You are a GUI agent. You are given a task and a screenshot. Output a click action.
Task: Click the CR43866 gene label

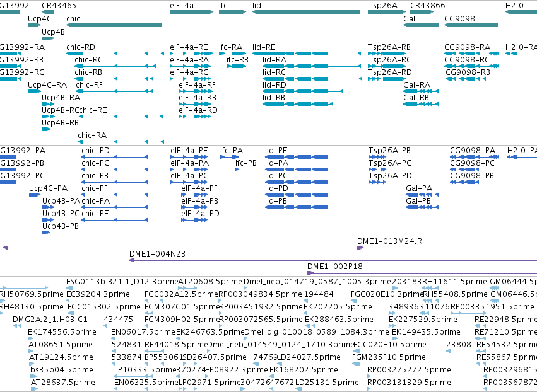coord(428,6)
